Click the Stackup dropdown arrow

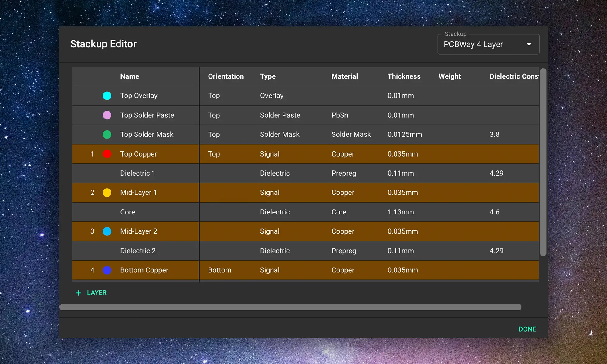point(529,44)
